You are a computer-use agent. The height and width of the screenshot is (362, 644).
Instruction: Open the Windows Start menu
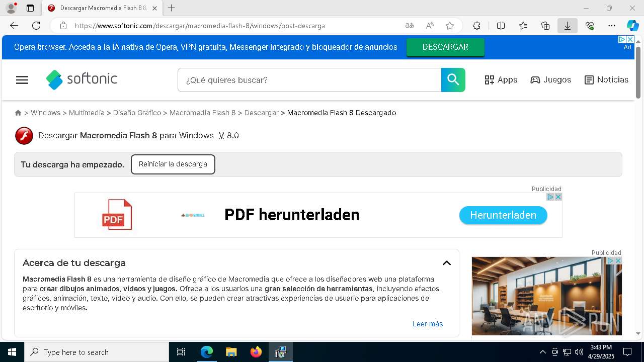point(12,352)
